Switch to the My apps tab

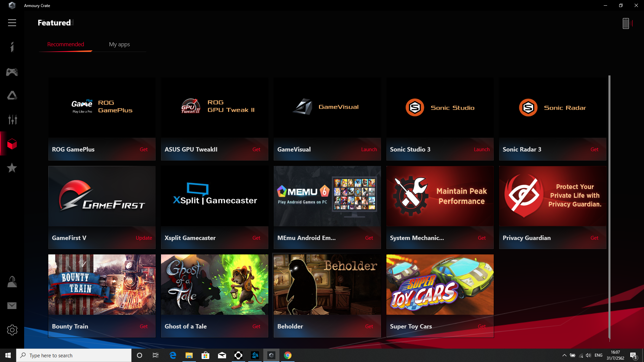pos(119,44)
